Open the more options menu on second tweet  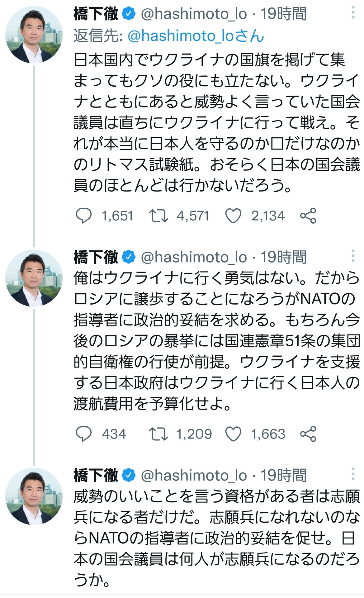click(x=353, y=256)
